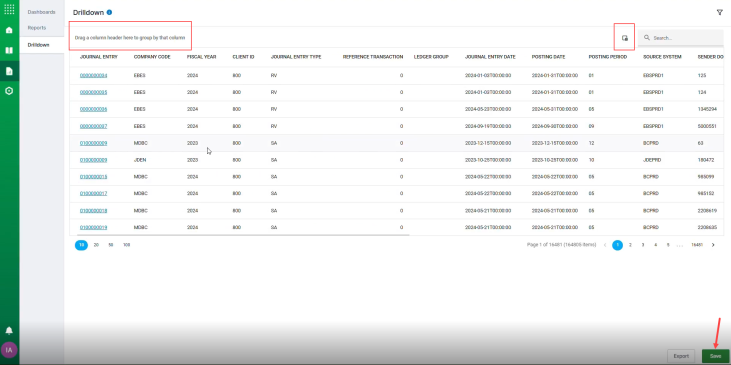Go to page 3
731x365 pixels.
(643, 245)
